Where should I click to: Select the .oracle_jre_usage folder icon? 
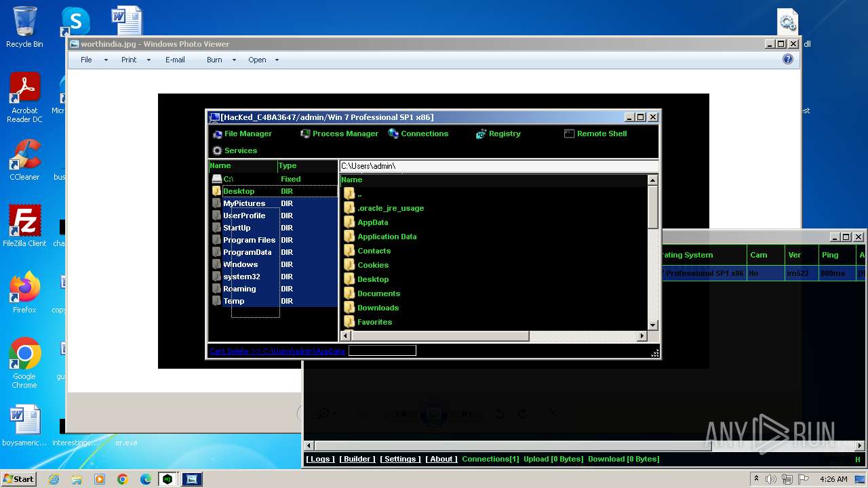pos(349,208)
